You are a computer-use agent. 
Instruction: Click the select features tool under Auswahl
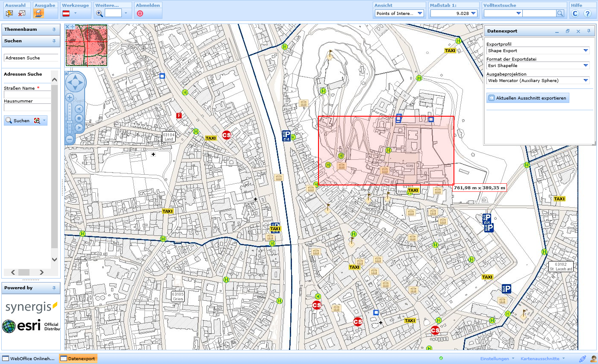9,13
